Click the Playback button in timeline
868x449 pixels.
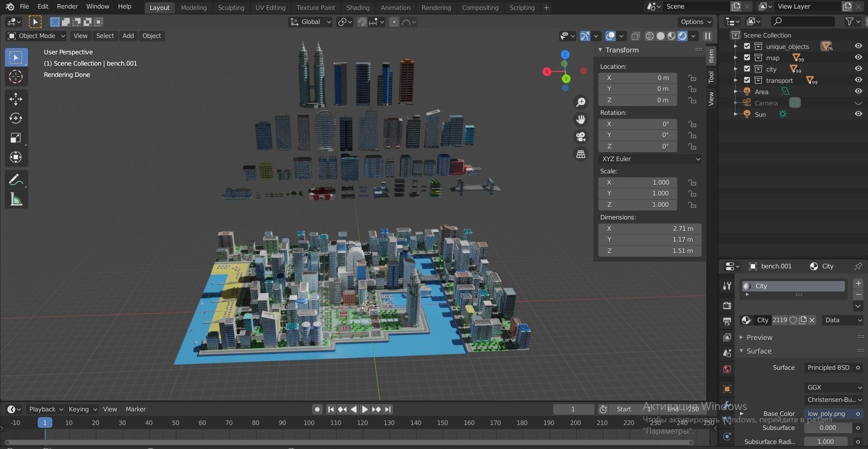coord(45,409)
